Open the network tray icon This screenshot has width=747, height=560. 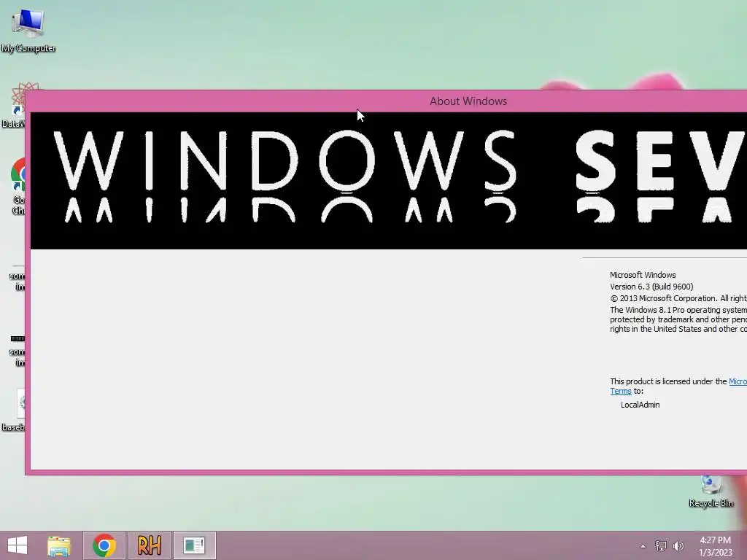(x=660, y=546)
